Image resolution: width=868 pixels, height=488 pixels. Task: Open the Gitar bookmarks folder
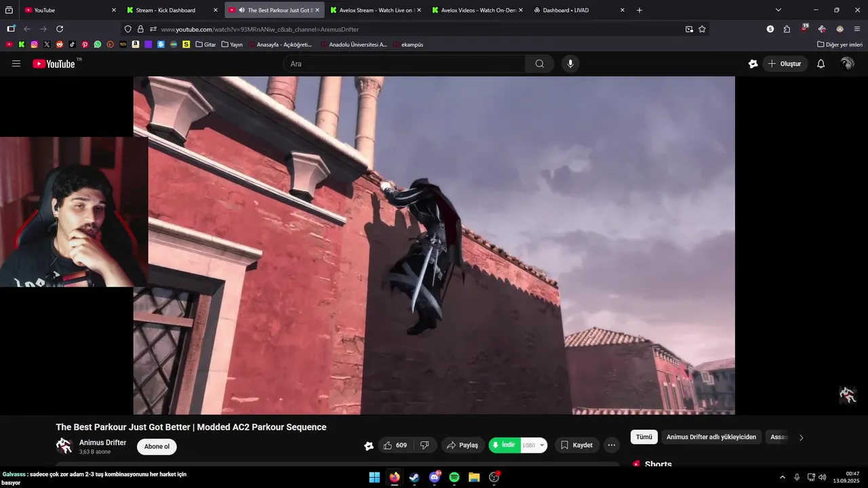tap(205, 45)
